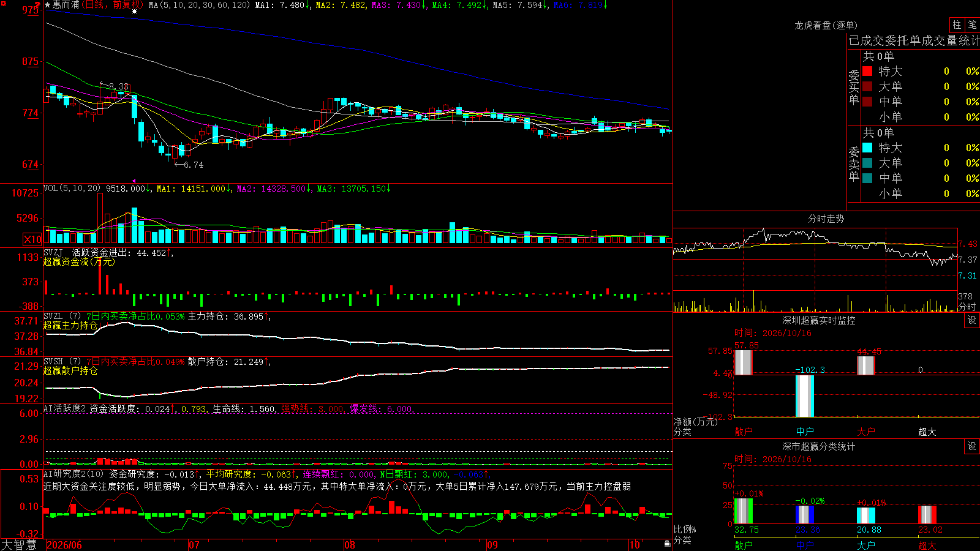Click the cyan 特大 sell-order color swatch
Viewport: 980px width, 551px height.
(867, 148)
